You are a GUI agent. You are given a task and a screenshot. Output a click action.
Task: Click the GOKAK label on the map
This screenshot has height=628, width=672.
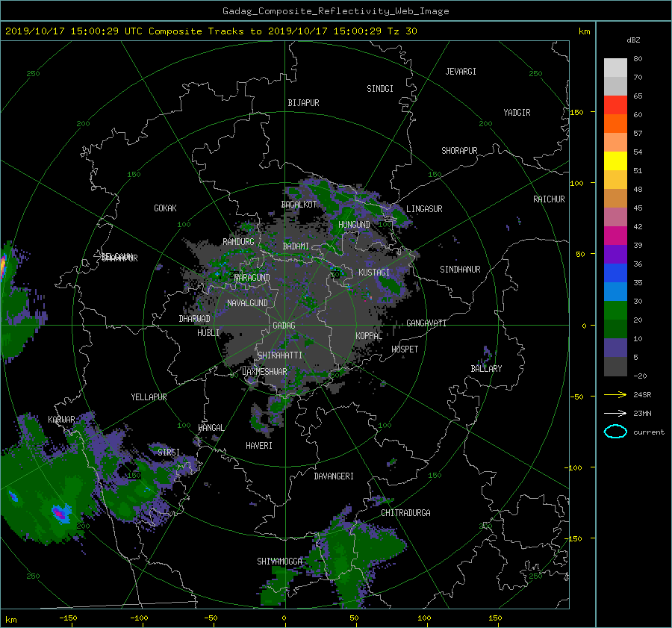pos(165,208)
